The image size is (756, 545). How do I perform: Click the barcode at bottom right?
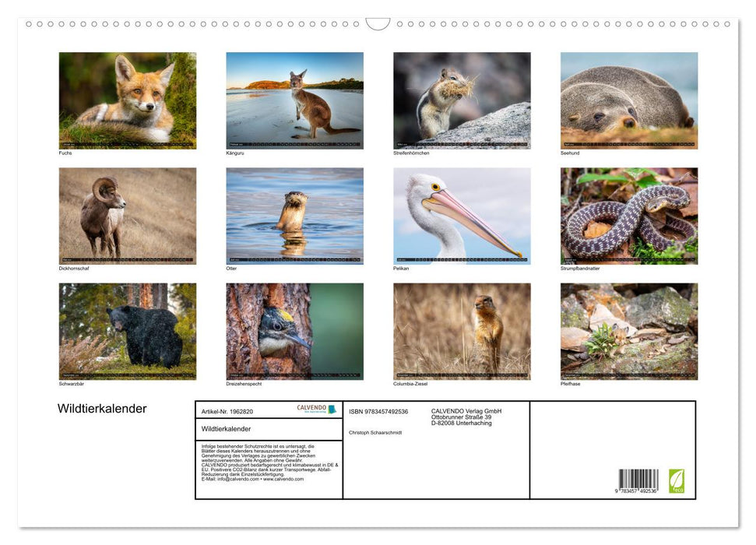pos(638,481)
